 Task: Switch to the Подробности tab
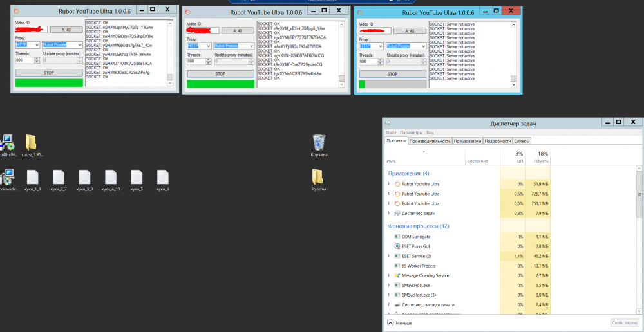point(497,141)
